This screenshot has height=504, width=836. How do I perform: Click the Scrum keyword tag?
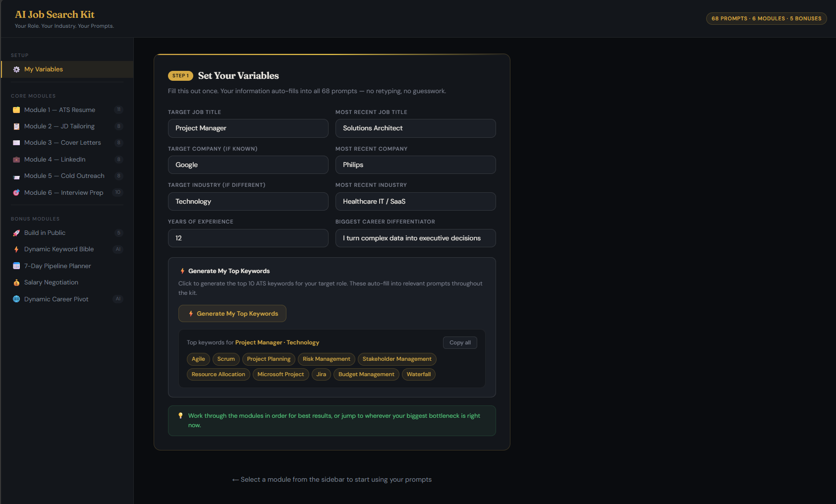click(226, 359)
